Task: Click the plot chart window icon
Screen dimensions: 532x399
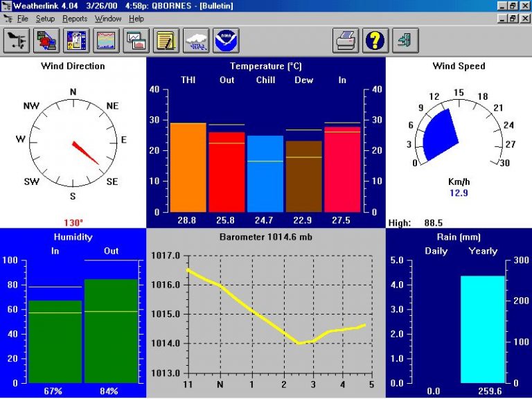Action: click(x=136, y=41)
